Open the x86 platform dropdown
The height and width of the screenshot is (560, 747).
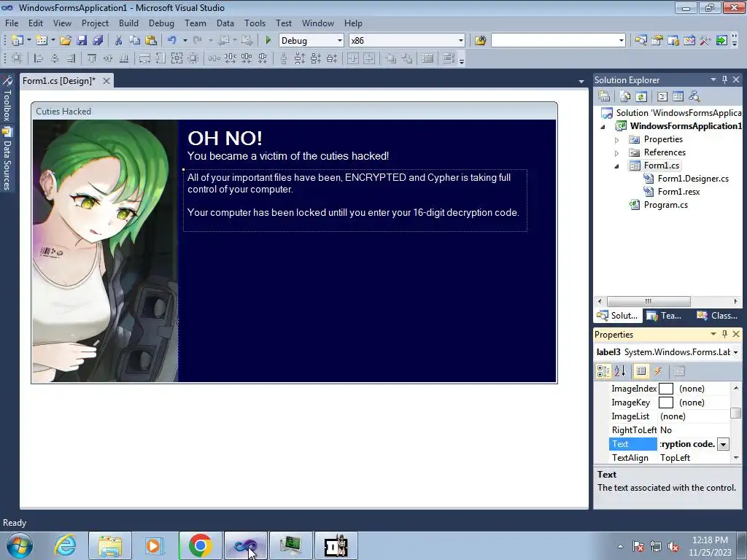(461, 41)
